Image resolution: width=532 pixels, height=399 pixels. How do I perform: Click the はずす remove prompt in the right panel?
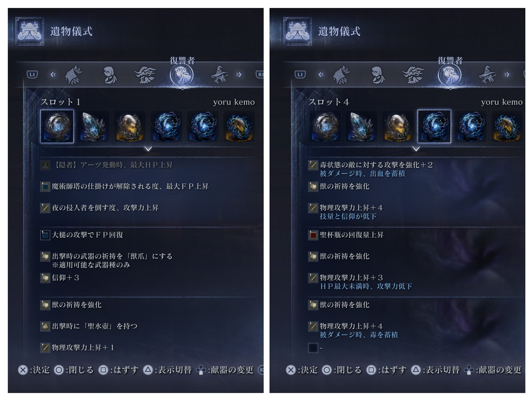click(386, 370)
